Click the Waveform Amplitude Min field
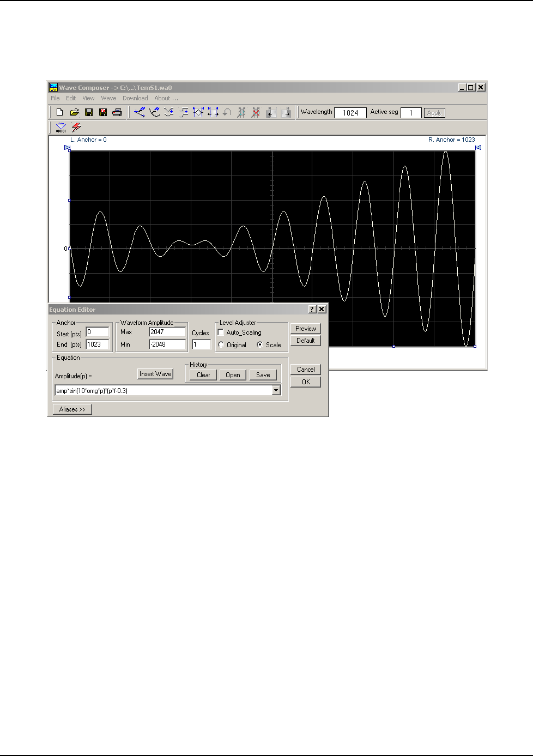Image resolution: width=533 pixels, height=756 pixels. click(167, 344)
